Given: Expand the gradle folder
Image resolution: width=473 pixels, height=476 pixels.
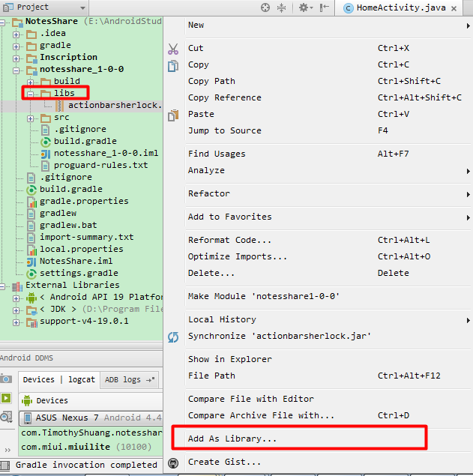Looking at the screenshot, I should (x=16, y=46).
